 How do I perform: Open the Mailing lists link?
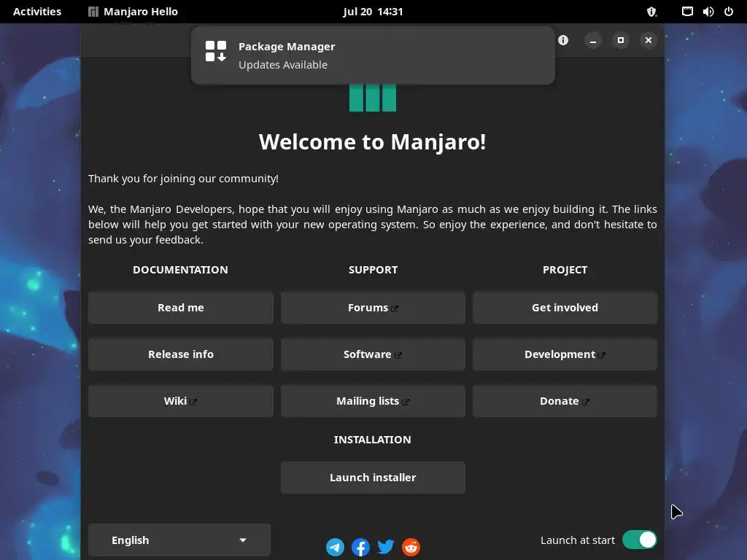pos(373,401)
